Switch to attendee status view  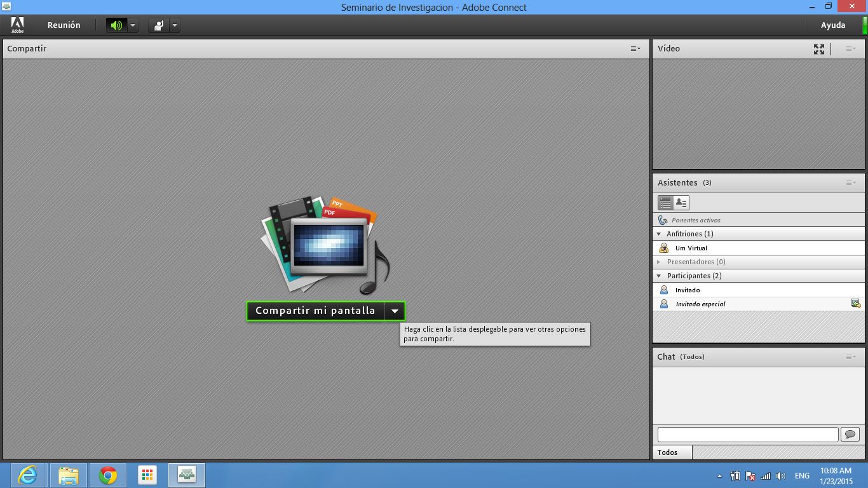click(681, 203)
